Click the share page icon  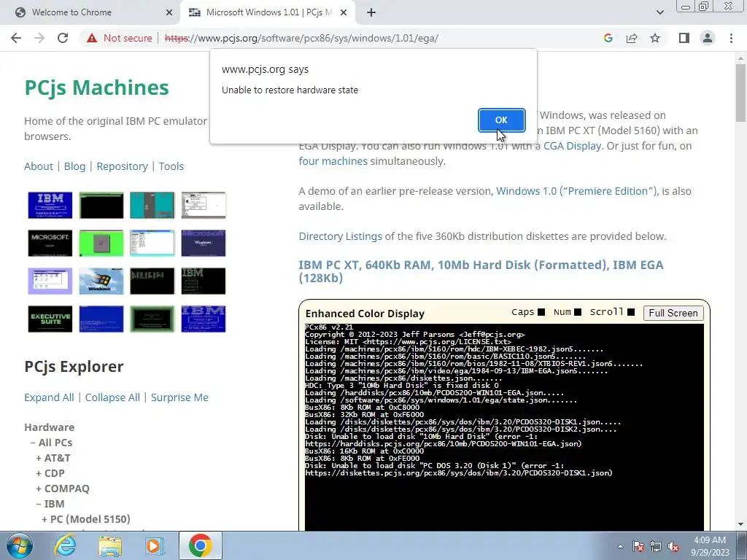tap(632, 38)
